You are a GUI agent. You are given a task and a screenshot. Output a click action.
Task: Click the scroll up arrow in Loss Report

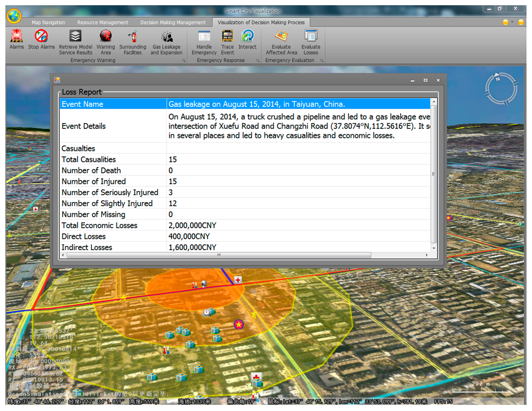coord(434,101)
